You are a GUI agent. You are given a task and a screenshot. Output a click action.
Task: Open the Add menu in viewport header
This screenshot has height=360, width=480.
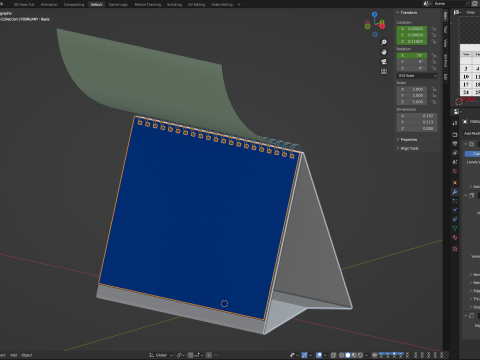coord(13,355)
